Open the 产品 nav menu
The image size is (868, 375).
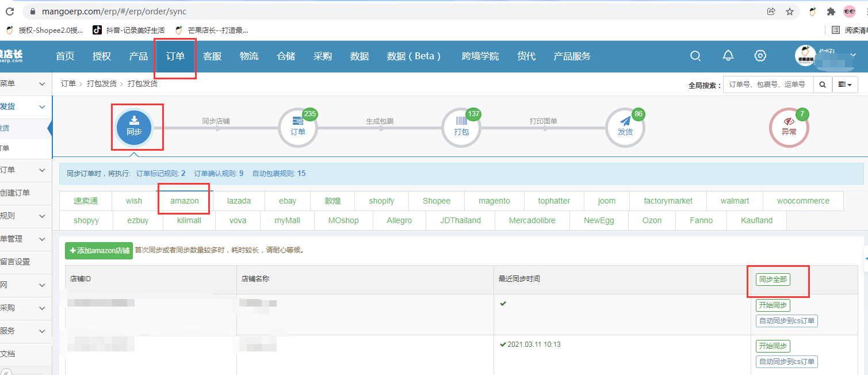139,56
